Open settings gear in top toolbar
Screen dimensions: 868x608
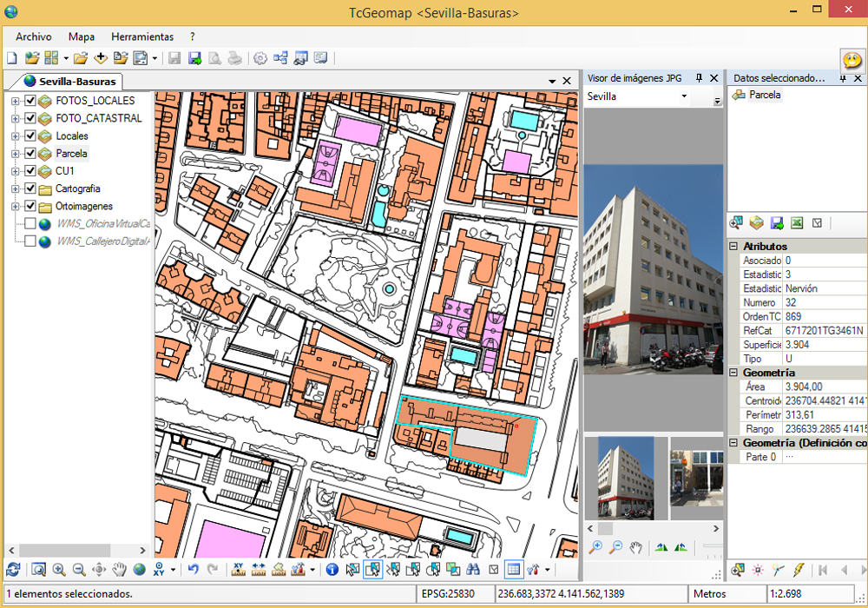pyautogui.click(x=260, y=58)
